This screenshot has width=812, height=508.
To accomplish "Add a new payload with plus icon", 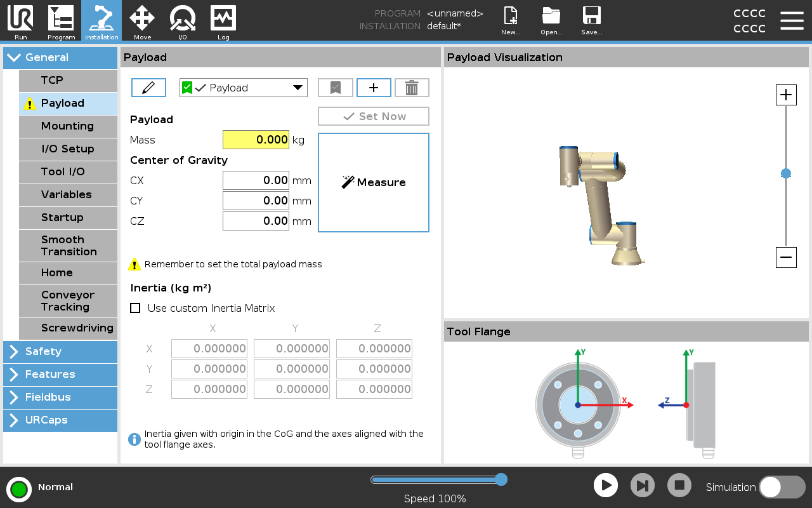I will (374, 88).
